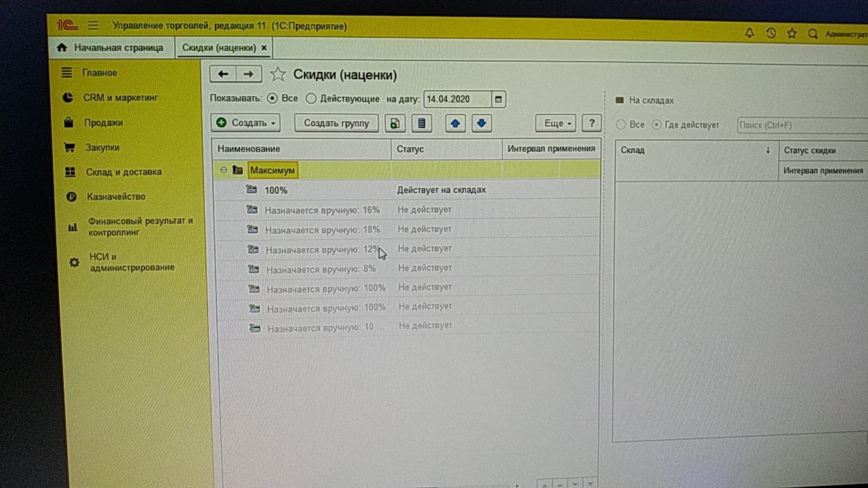Image resolution: width=868 pixels, height=488 pixels.
Task: Click the На складах section icon
Action: click(619, 100)
